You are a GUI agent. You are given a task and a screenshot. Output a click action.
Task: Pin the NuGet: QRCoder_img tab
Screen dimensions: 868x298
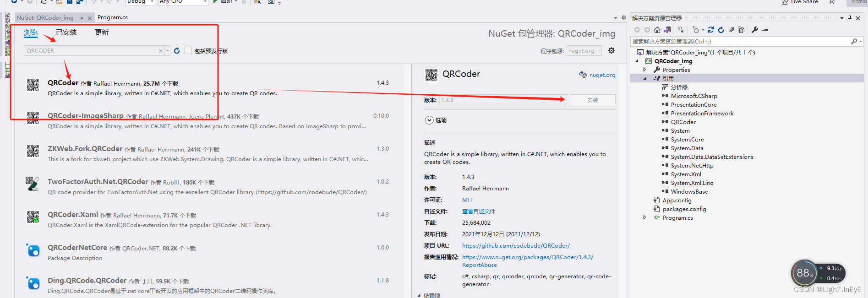(82, 18)
